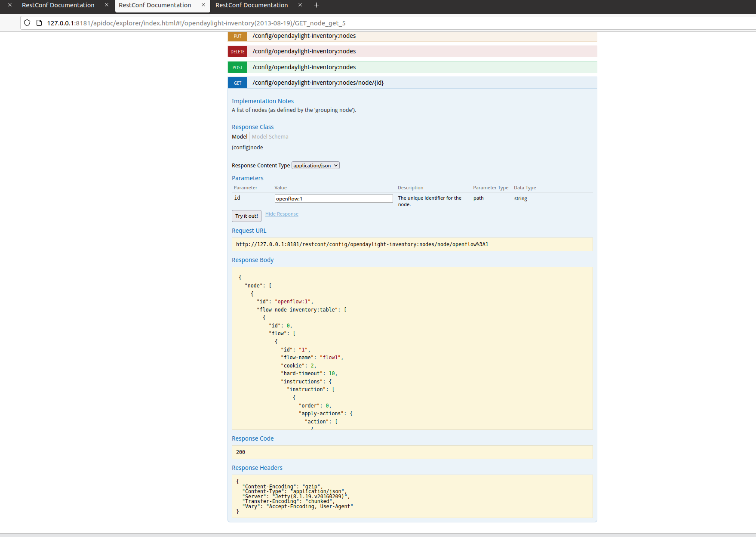The height and width of the screenshot is (537, 756).
Task: Open a new browser tab with the plus icon
Action: click(316, 5)
